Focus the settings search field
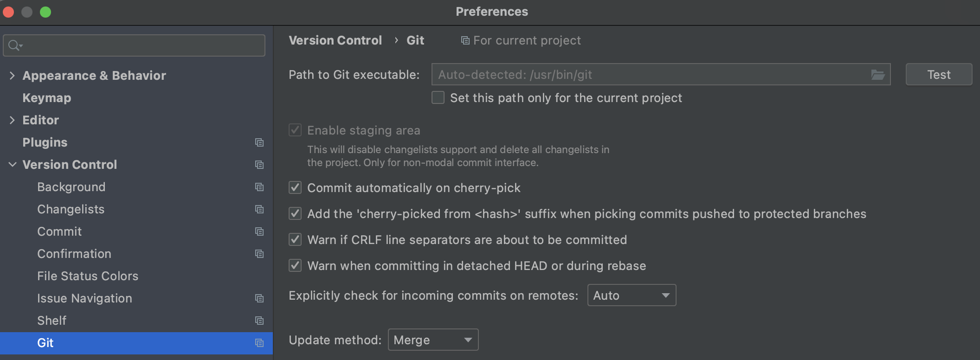The width and height of the screenshot is (980, 360). [x=139, y=45]
